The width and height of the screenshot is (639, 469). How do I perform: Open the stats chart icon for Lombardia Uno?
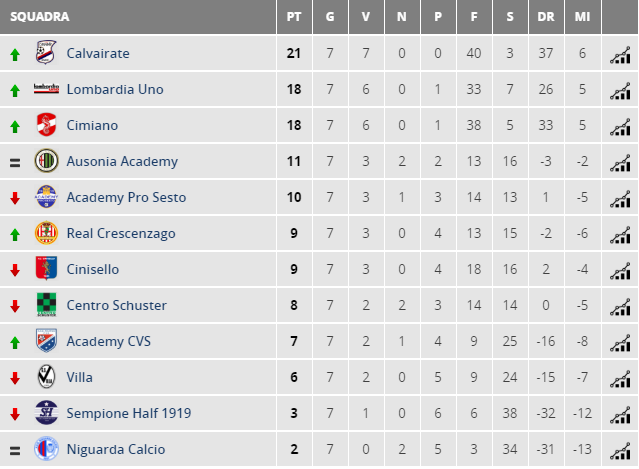pos(620,91)
